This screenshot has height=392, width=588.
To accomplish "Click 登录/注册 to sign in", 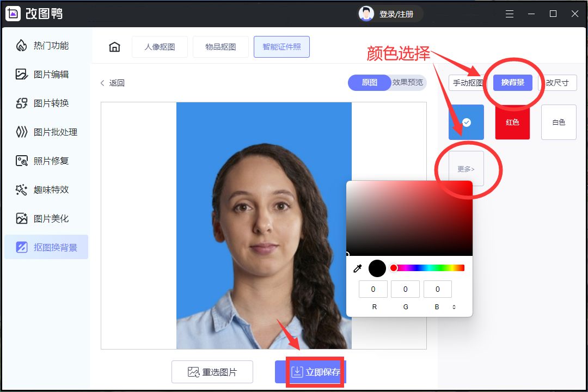I will (x=396, y=14).
